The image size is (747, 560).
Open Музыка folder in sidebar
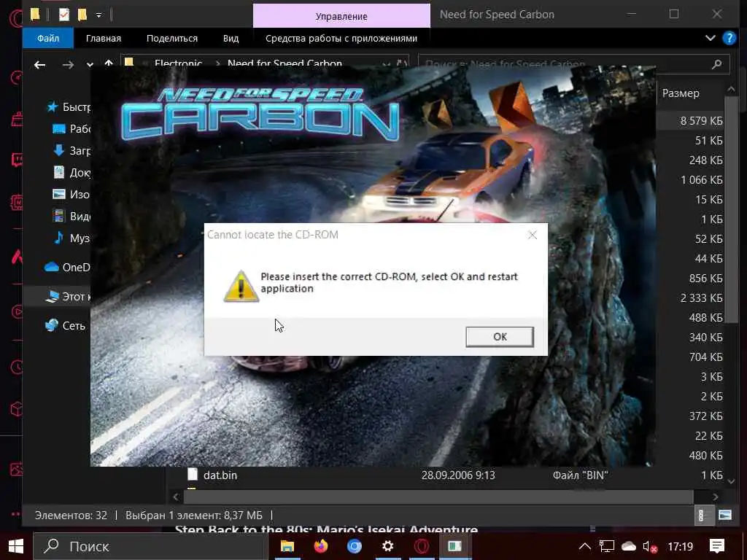71,238
